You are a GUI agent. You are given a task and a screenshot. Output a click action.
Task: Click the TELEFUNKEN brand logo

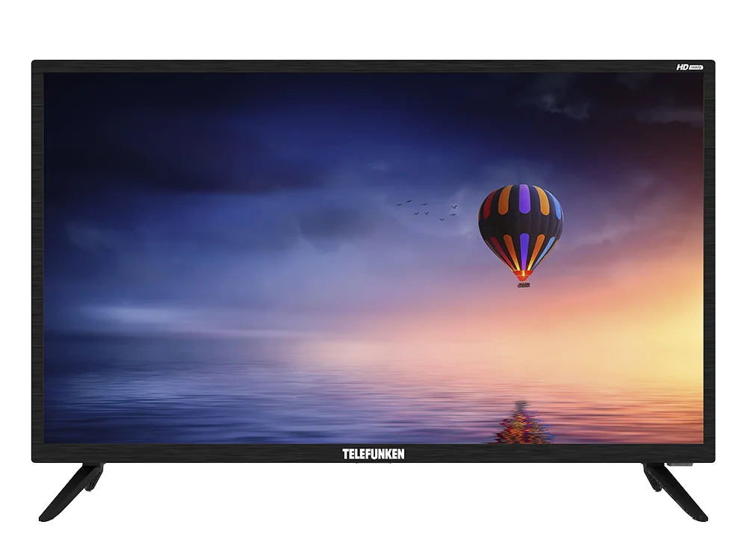[373, 454]
